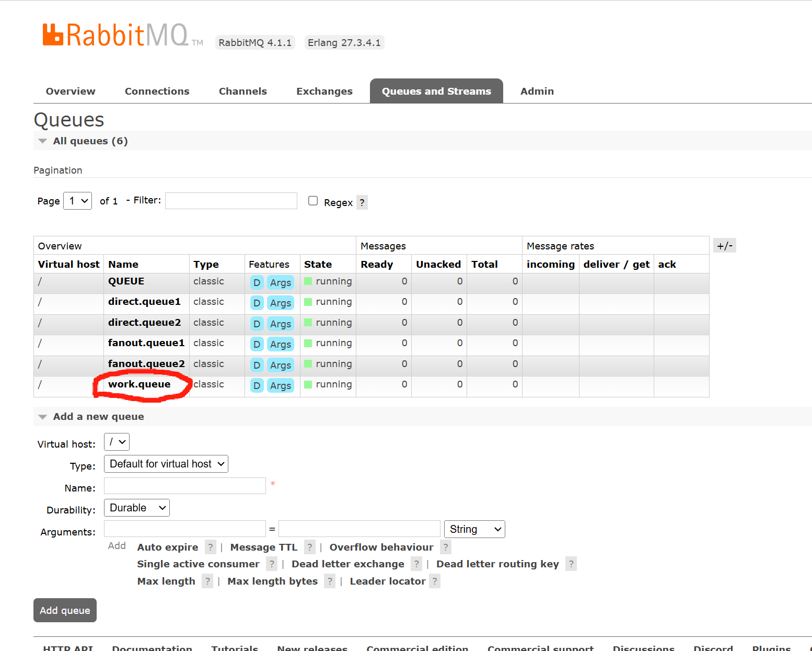Click the D durable icon on QUEUE row
Image resolution: width=812 pixels, height=651 pixels.
257,282
